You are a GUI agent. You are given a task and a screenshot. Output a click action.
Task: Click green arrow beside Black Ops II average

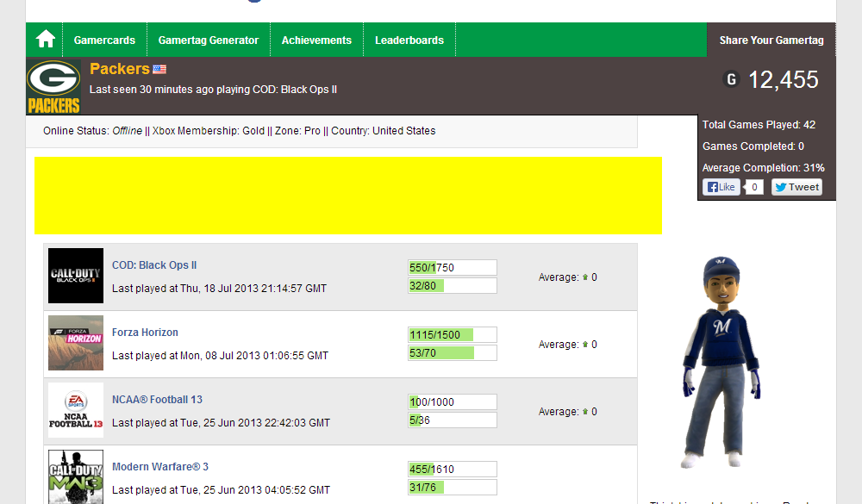click(x=585, y=277)
